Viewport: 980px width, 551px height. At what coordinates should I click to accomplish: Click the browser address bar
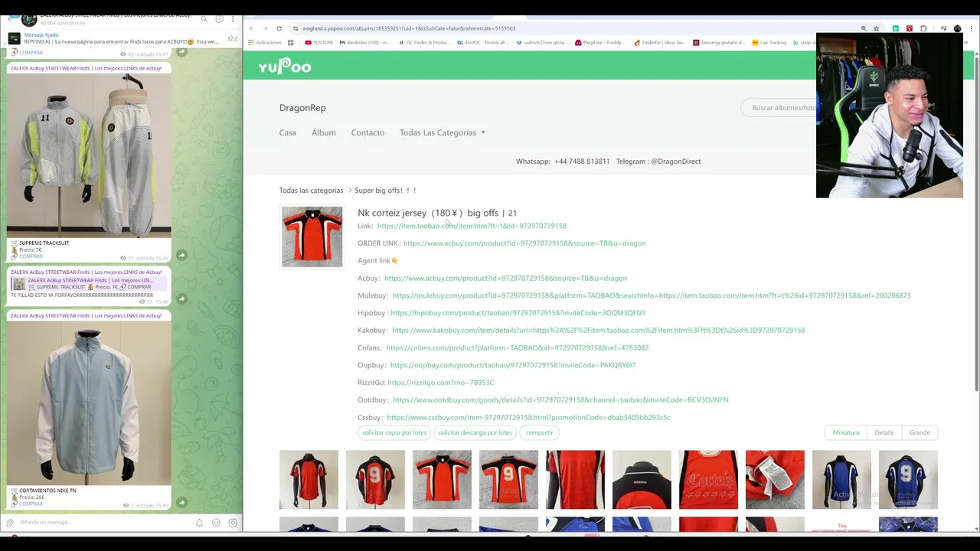coord(574,28)
